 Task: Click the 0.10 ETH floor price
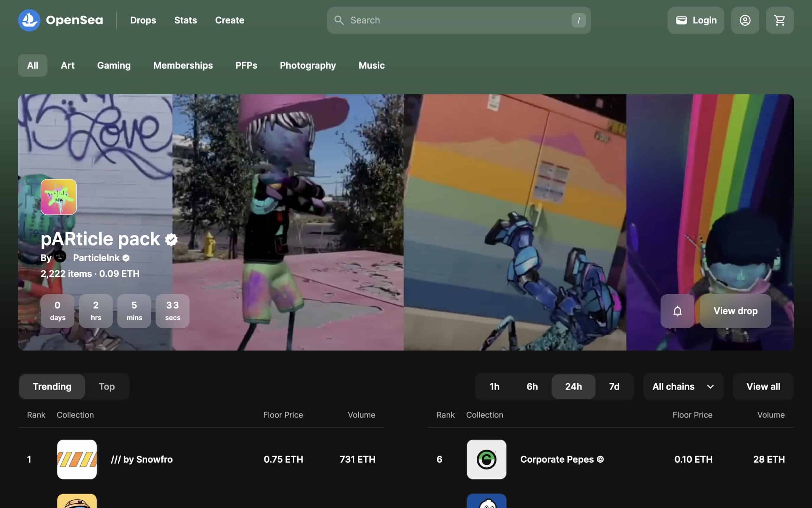tap(693, 459)
